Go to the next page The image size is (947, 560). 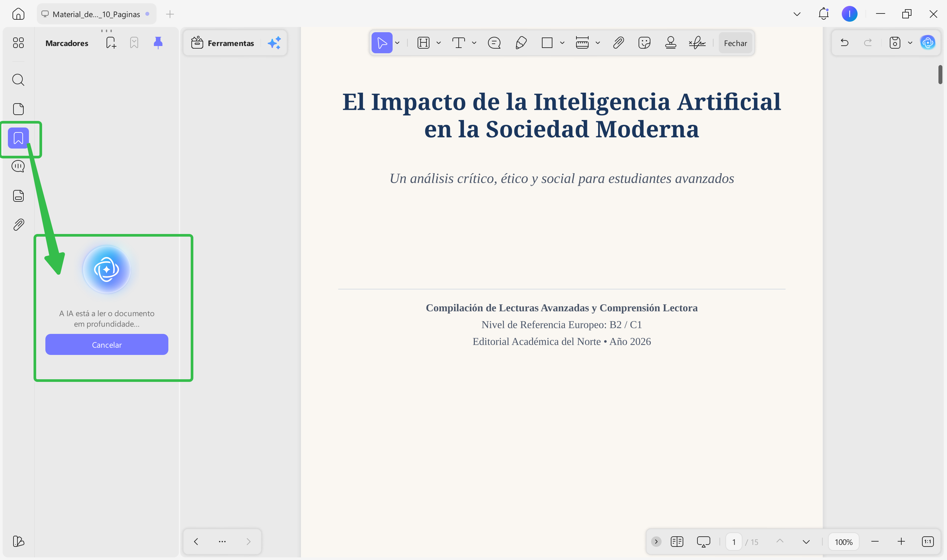[806, 542]
